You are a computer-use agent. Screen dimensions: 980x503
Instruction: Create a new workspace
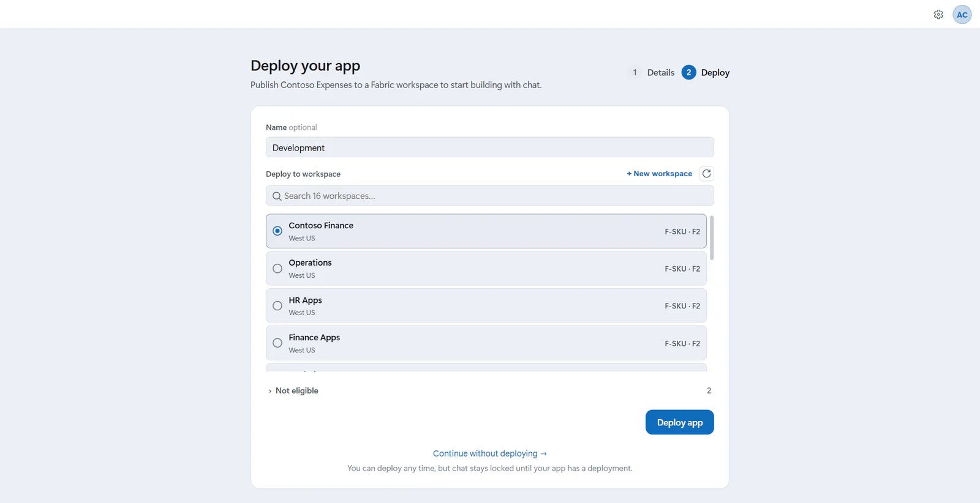tap(660, 174)
